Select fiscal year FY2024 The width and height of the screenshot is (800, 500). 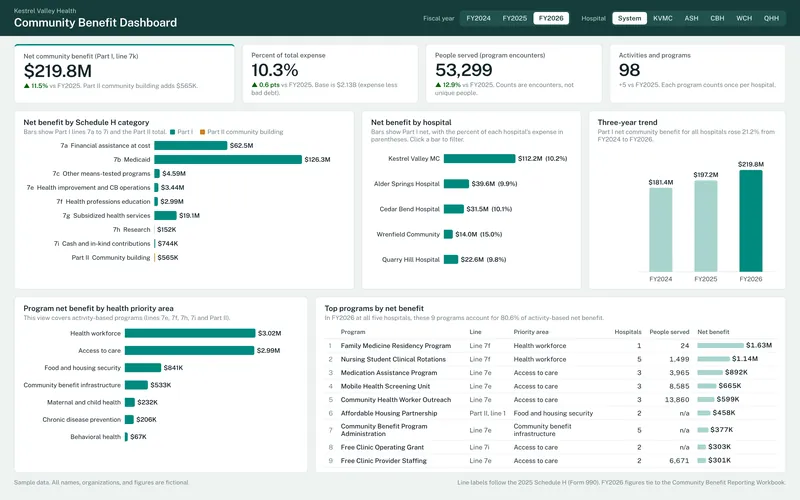478,18
